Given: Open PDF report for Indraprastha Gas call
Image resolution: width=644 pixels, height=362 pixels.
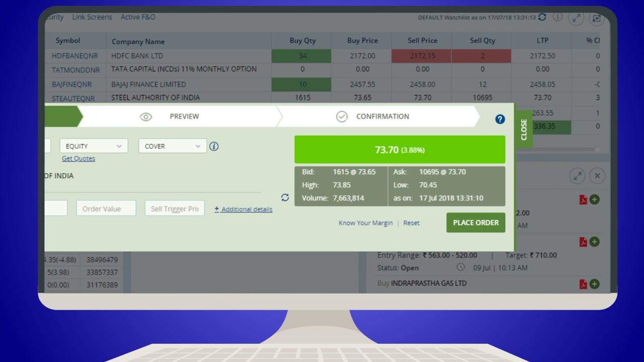Looking at the screenshot, I should click(583, 284).
